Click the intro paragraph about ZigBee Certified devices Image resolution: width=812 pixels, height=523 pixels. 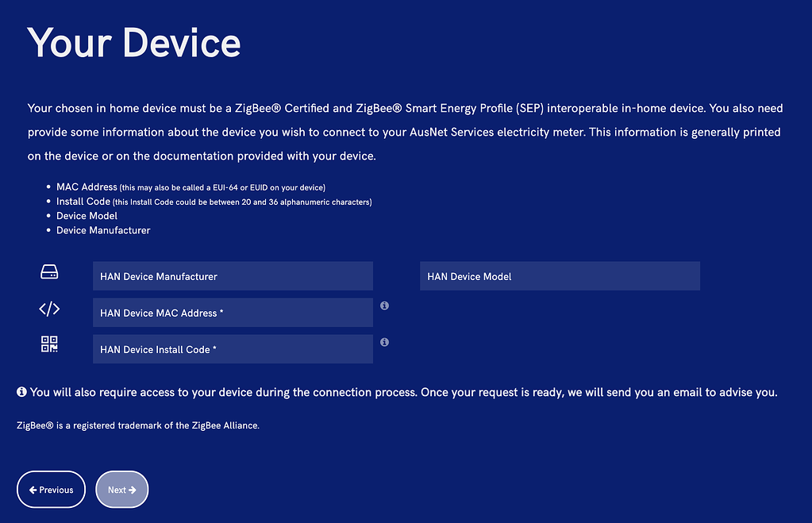[404, 132]
